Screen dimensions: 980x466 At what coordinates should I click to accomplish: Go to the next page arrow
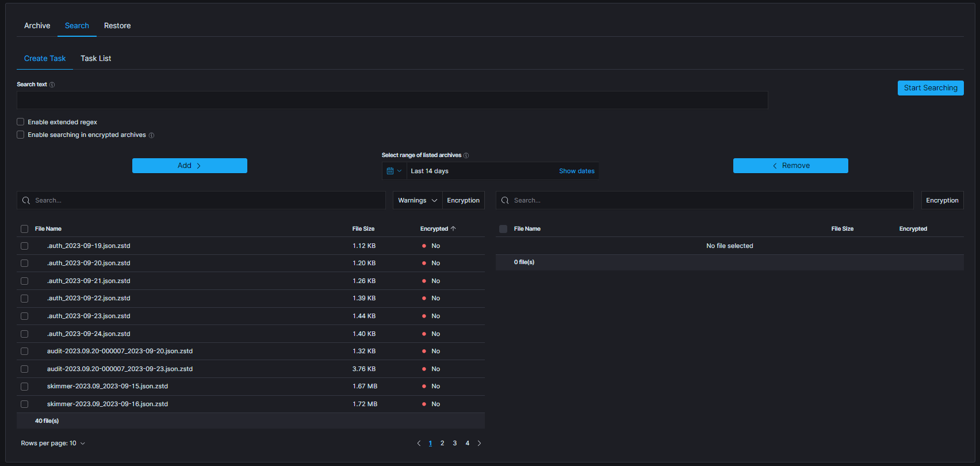[479, 443]
